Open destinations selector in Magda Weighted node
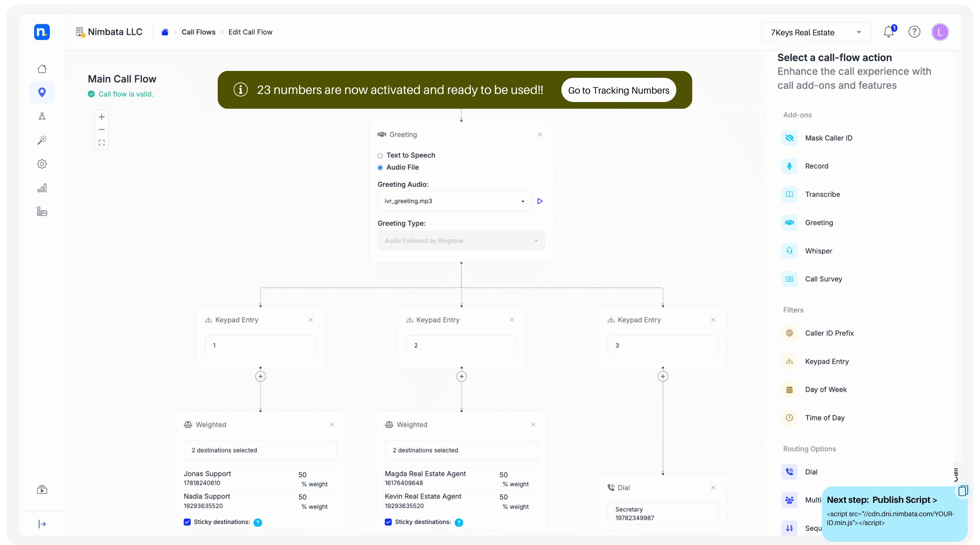The width and height of the screenshot is (980, 545). [x=462, y=450]
